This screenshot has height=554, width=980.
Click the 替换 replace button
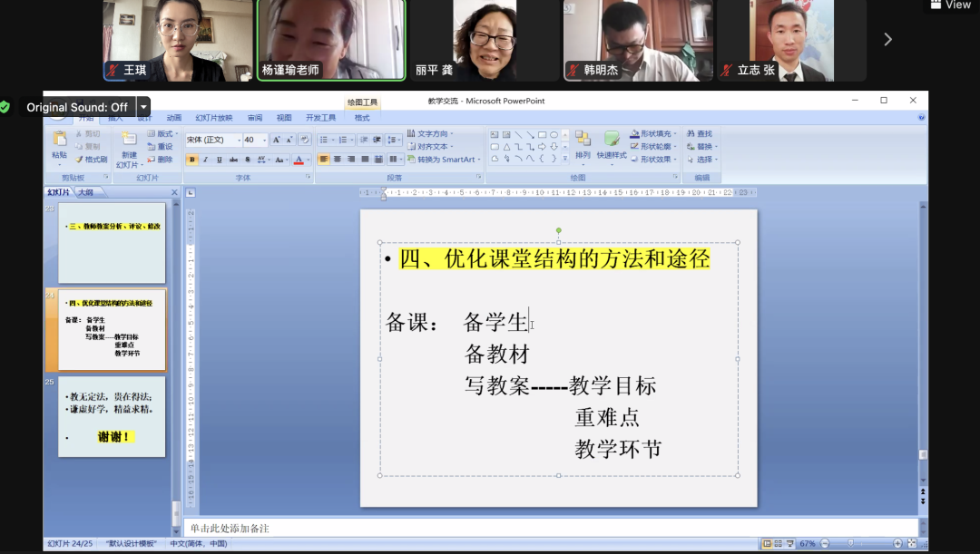point(701,146)
